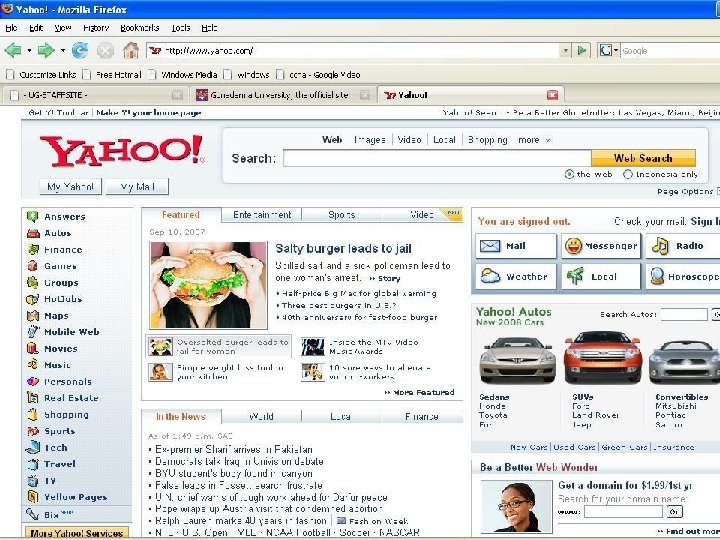Reload the page with the refresh icon
The image size is (720, 540).
point(80,50)
